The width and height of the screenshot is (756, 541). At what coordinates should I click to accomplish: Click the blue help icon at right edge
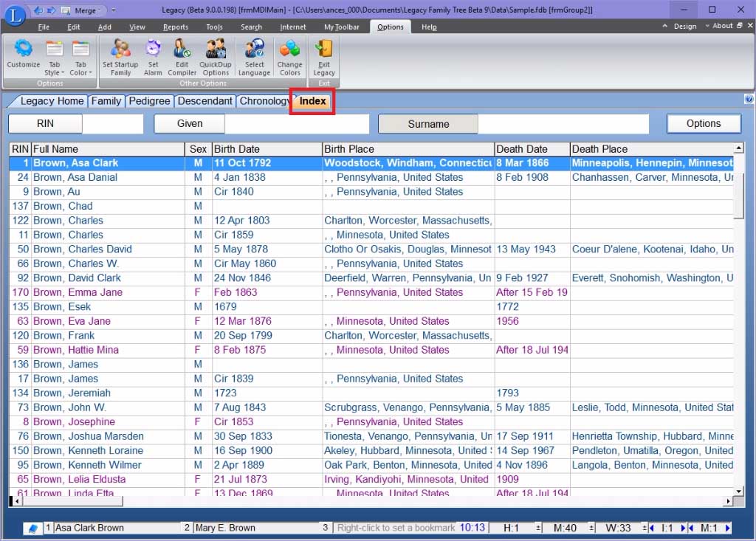point(749,99)
